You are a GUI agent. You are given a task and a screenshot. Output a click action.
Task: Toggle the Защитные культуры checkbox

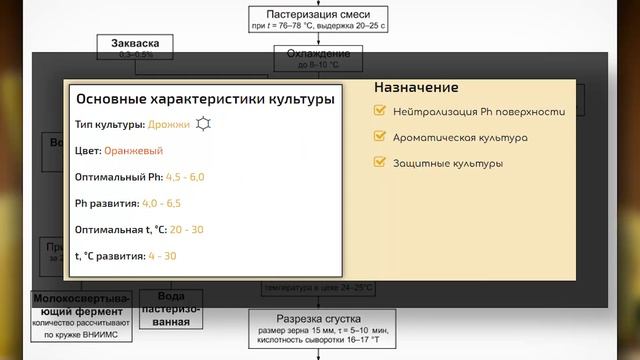[380, 162]
